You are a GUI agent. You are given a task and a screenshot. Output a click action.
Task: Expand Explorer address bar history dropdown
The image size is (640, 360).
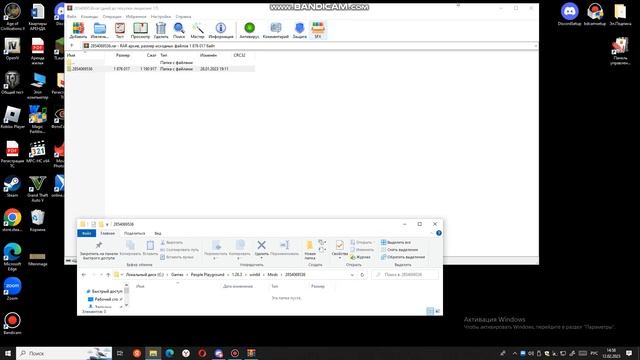pyautogui.click(x=352, y=275)
